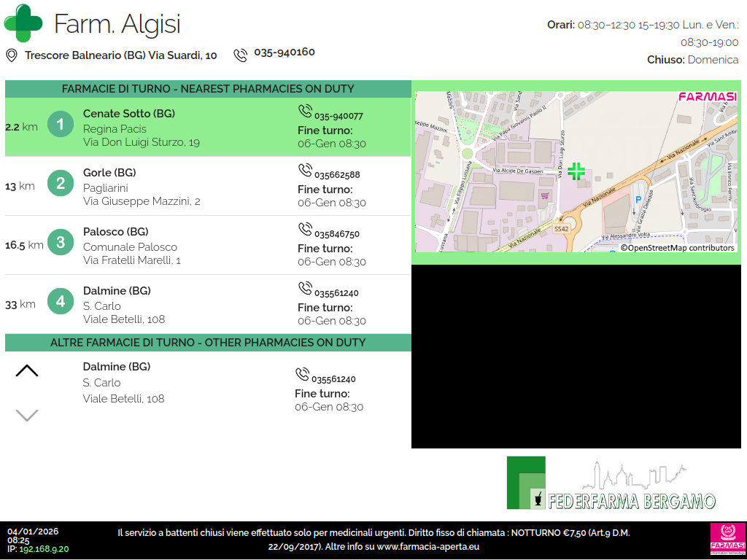The image size is (747, 560).
Task: Click the Altre Farmacie di Turno header
Action: (x=208, y=343)
